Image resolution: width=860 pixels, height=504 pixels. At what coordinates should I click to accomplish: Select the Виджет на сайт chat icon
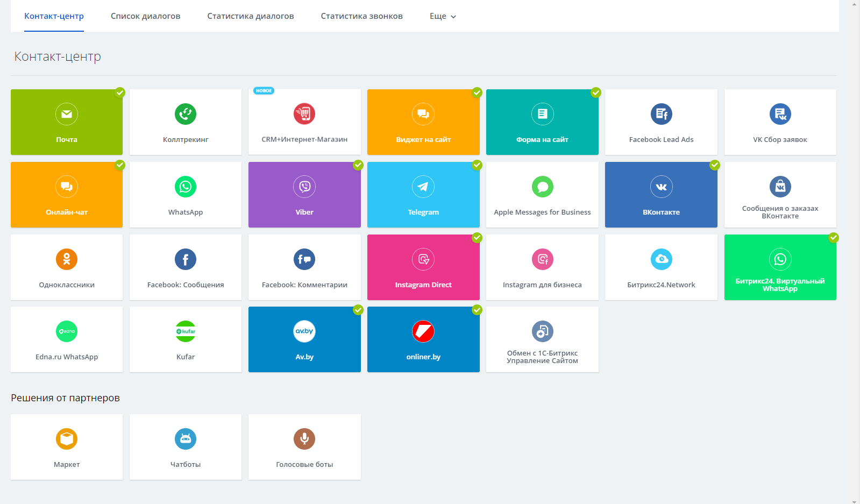(x=423, y=114)
